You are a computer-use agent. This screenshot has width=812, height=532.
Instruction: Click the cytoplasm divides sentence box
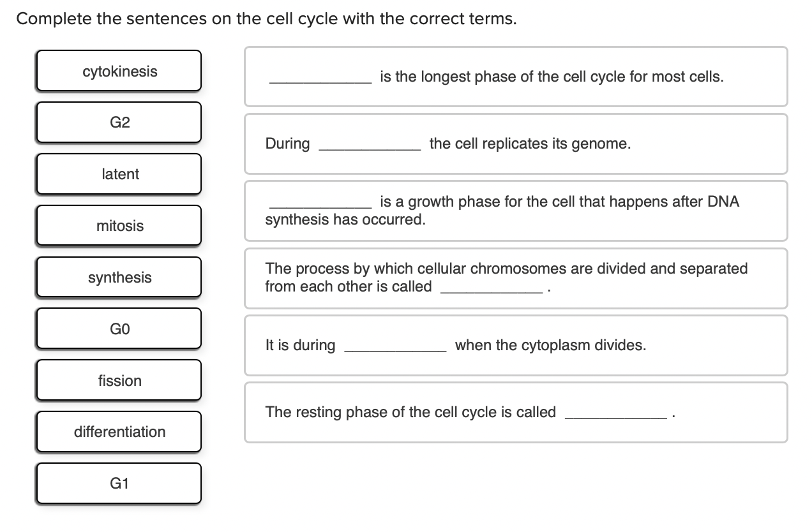[516, 345]
